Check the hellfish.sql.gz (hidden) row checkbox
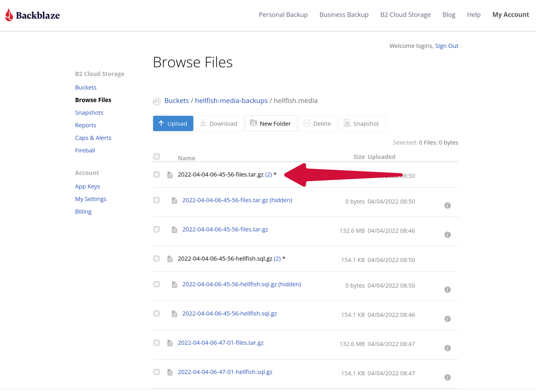This screenshot has height=392, width=536. point(156,284)
